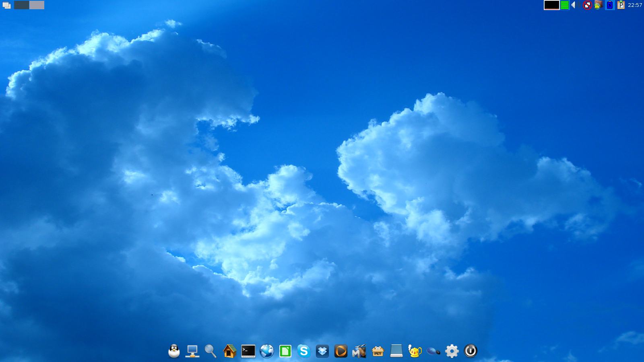This screenshot has height=362, width=644.
Task: Launch the orange play-button media player
Action: [341, 351]
